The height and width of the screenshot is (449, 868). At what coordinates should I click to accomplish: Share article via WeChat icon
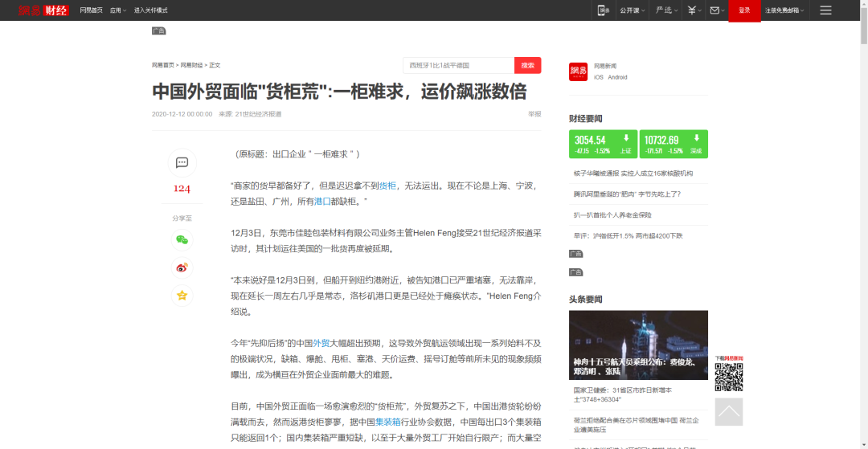click(182, 239)
